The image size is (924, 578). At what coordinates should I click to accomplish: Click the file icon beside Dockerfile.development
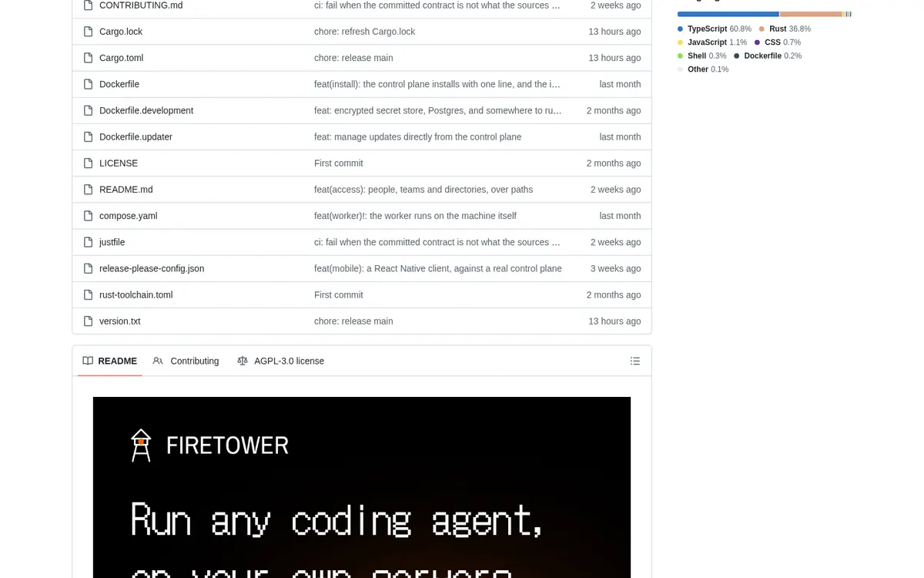pyautogui.click(x=89, y=110)
